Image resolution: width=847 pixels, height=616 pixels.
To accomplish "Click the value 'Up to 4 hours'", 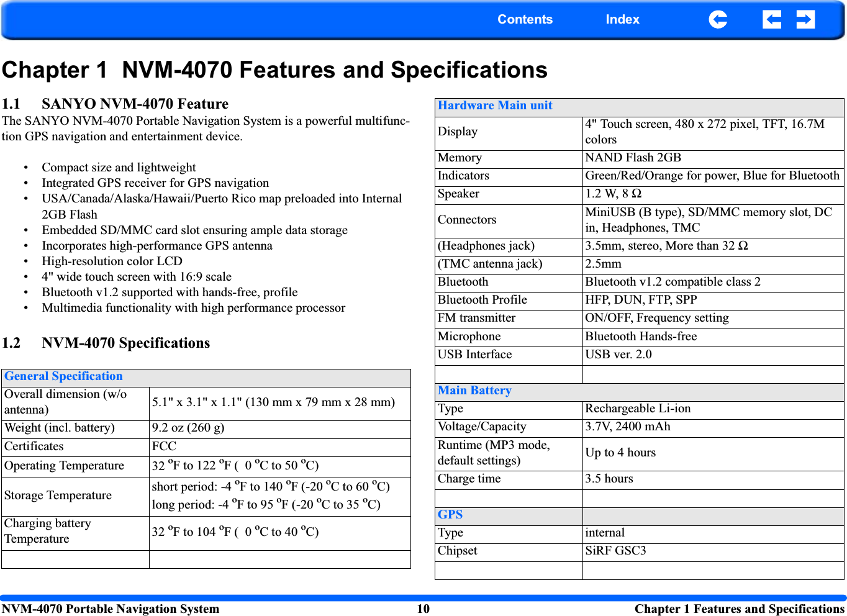I will tap(620, 453).
